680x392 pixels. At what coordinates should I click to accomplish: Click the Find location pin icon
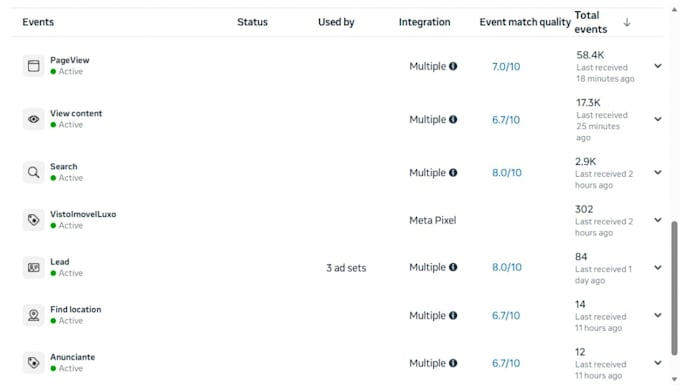coord(33,315)
